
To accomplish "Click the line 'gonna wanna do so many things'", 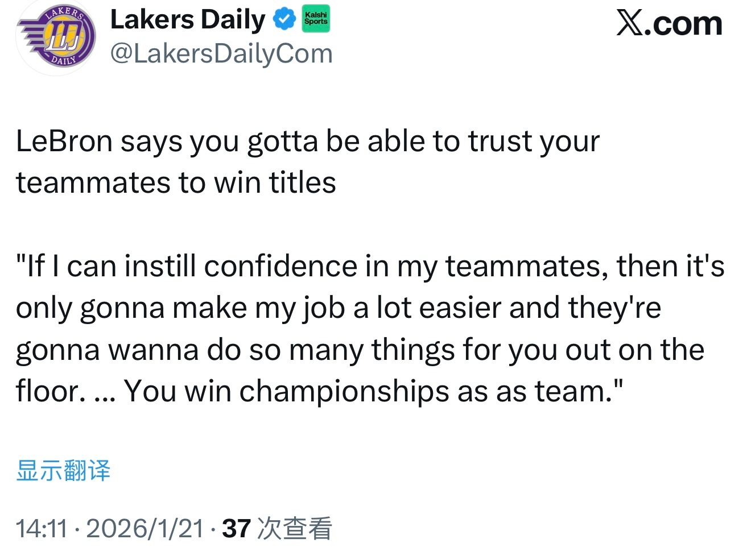I will click(x=360, y=350).
